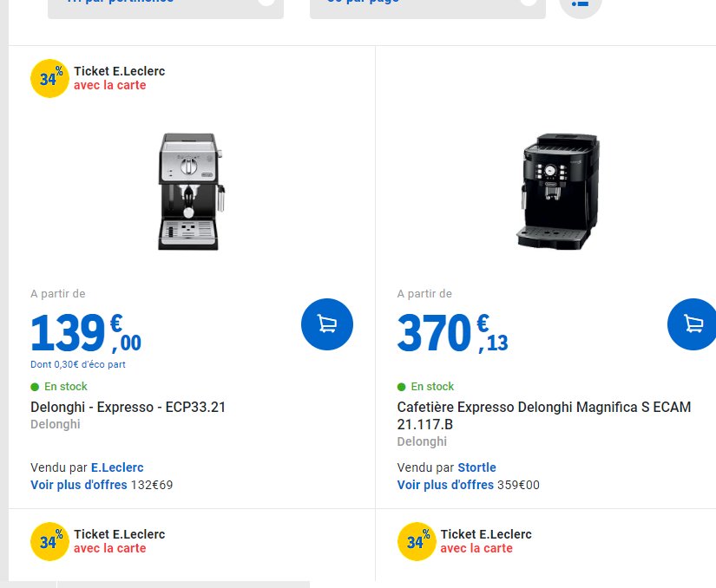Add Delonghi ECP33.21 to cart
716x588 pixels.
tap(327, 324)
